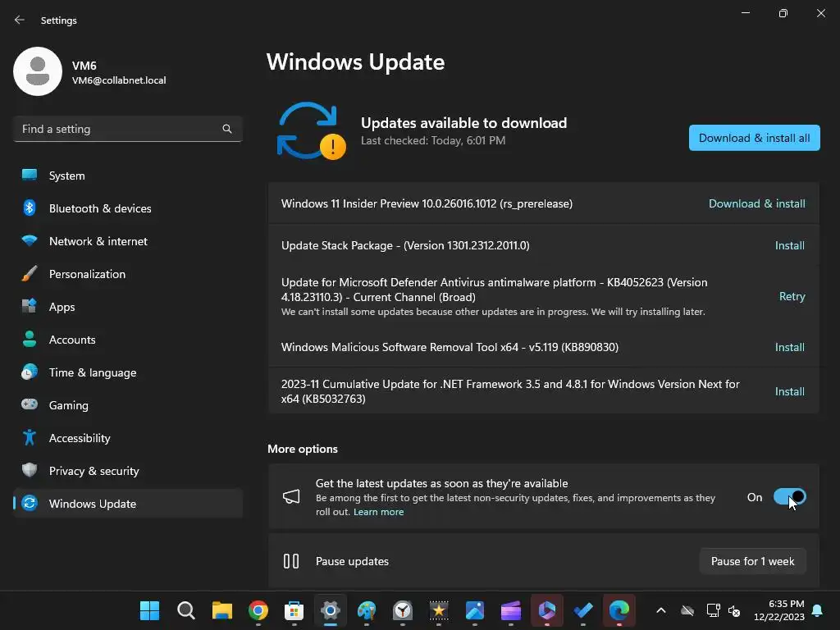Open Accounts settings

point(127,340)
